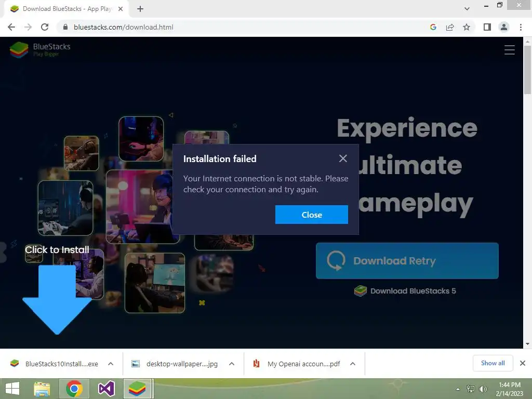Click the Download Retry button

point(407,261)
